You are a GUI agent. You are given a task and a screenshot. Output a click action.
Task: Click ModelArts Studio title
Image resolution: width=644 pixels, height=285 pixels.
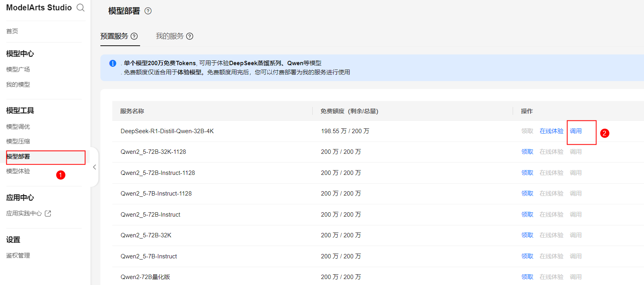pyautogui.click(x=39, y=8)
